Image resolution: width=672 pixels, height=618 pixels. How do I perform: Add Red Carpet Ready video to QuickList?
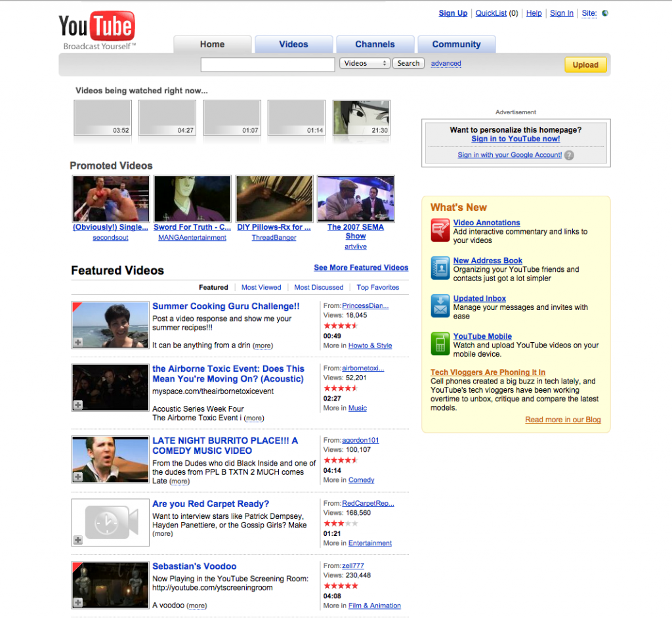pos(77,540)
